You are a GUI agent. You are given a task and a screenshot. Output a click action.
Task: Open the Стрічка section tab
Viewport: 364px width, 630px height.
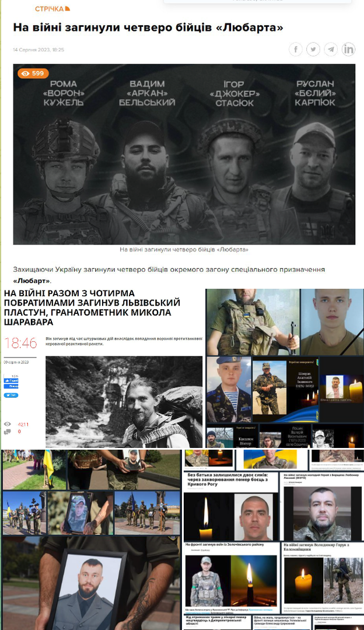click(x=49, y=9)
